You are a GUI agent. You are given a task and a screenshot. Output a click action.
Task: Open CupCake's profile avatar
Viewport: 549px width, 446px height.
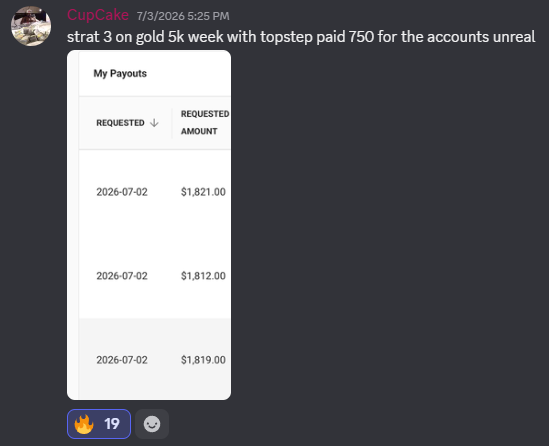tap(31, 26)
